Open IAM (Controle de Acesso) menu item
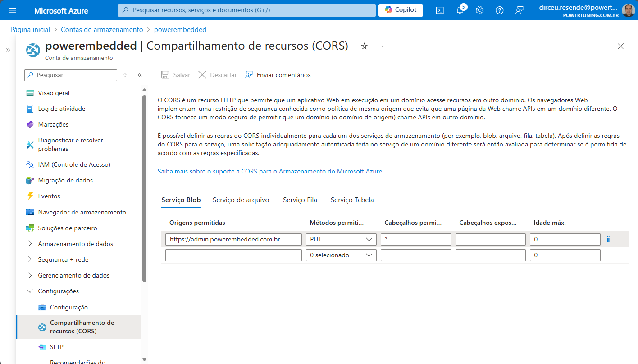 (74, 164)
